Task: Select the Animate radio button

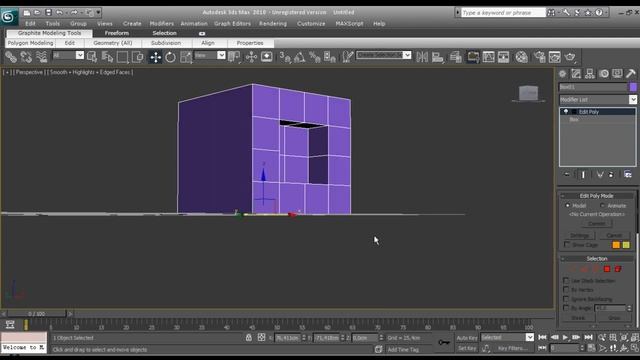Action: 602,206
